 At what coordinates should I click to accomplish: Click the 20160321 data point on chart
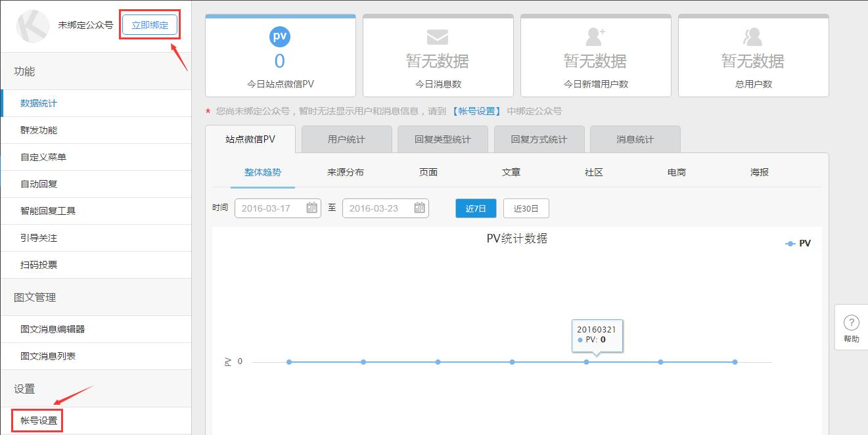tap(586, 362)
